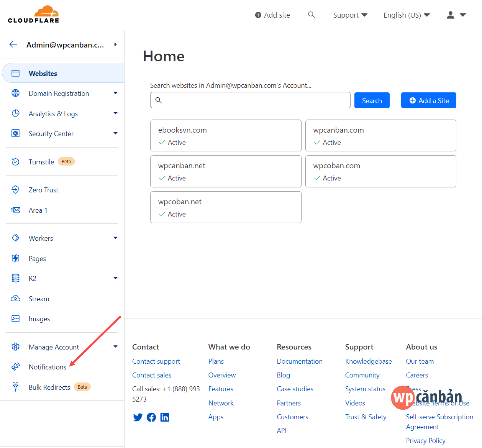Image resolution: width=482 pixels, height=448 pixels.
Task: Open the Plans footer link
Action: (216, 361)
